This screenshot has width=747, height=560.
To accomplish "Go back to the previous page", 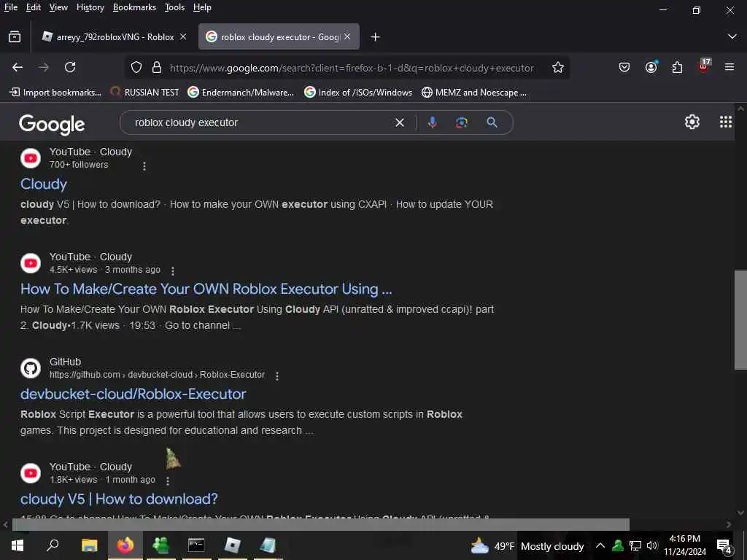I will 18,68.
